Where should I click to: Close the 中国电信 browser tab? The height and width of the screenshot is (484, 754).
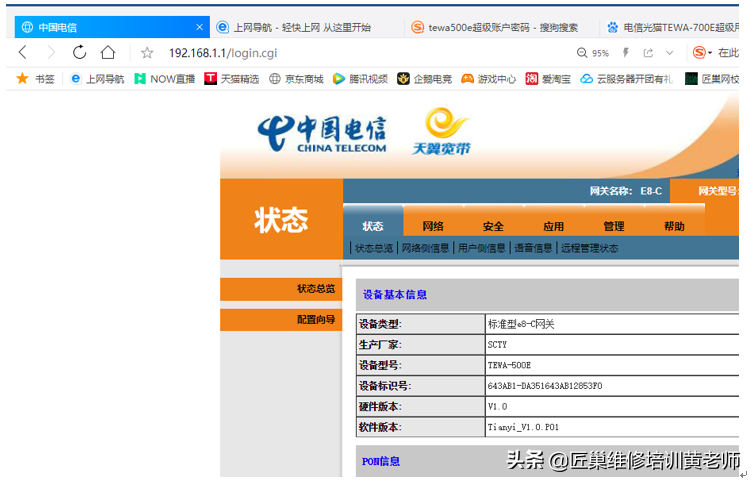click(x=200, y=27)
